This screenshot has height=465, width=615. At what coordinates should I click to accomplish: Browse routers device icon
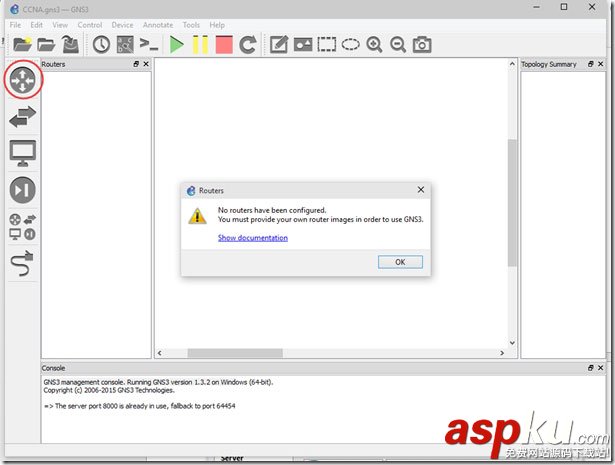[x=23, y=80]
